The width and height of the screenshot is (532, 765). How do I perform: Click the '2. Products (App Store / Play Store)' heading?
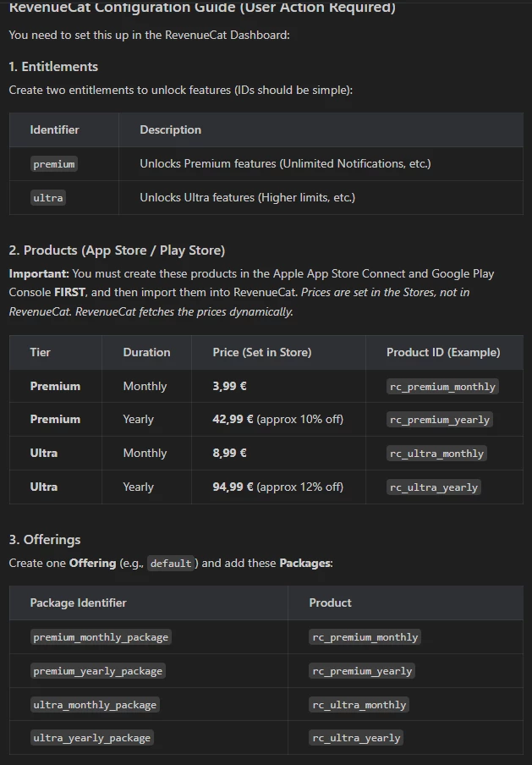pos(117,250)
